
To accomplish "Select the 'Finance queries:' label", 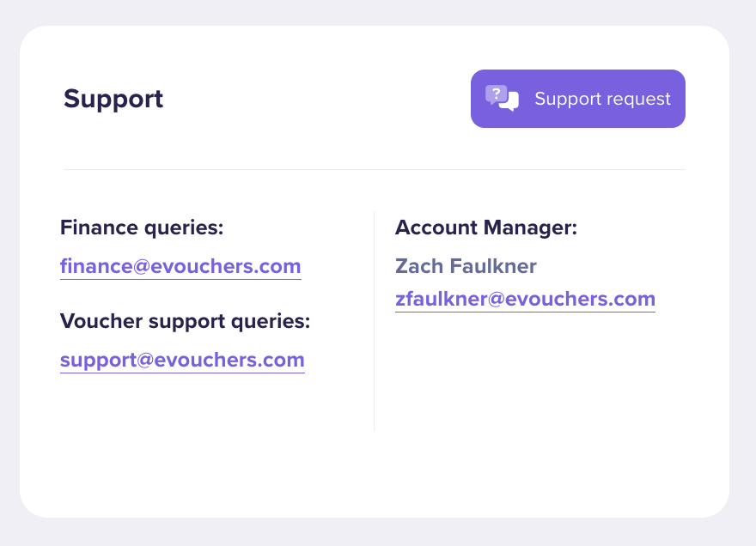I will [x=142, y=227].
